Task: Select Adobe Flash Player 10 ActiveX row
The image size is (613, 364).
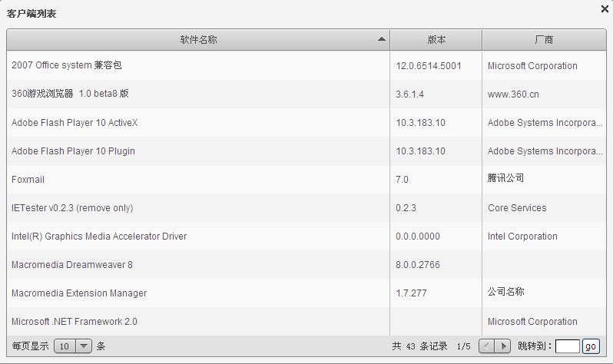Action: [x=306, y=123]
